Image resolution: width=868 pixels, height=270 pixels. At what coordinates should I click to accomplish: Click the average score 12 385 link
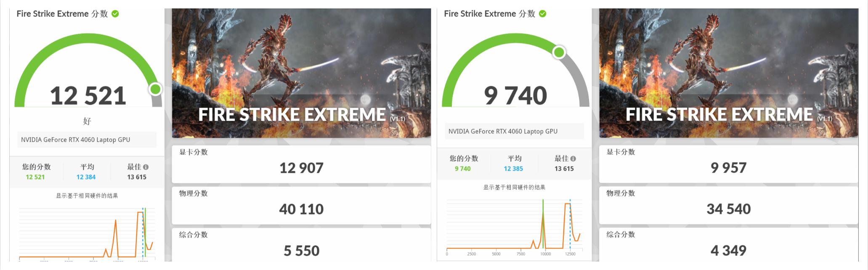click(513, 169)
